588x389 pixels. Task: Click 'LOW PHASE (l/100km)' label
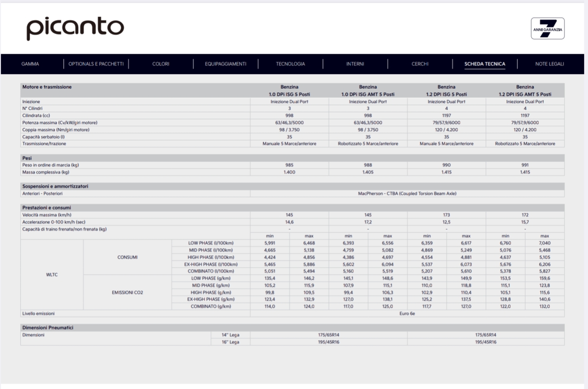coord(211,243)
